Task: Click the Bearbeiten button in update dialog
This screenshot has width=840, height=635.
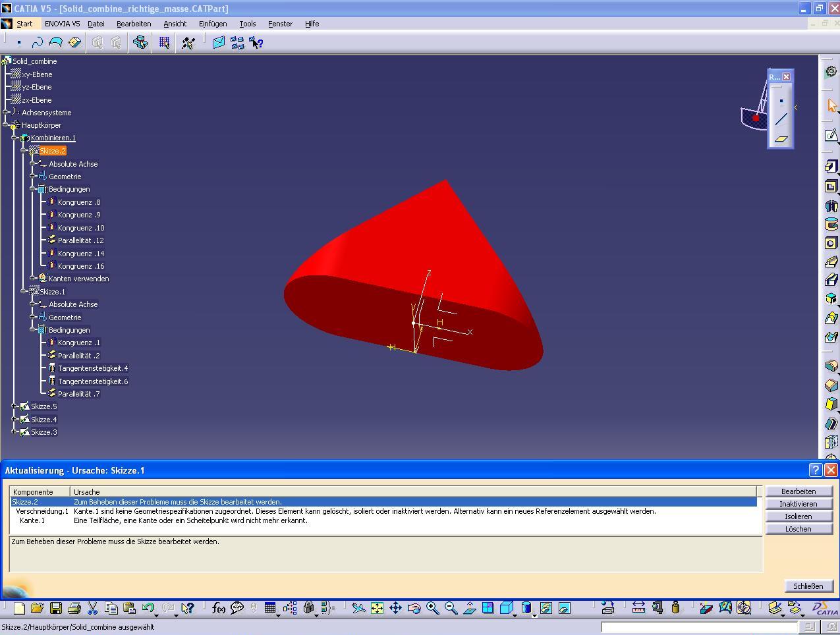Action: [798, 491]
